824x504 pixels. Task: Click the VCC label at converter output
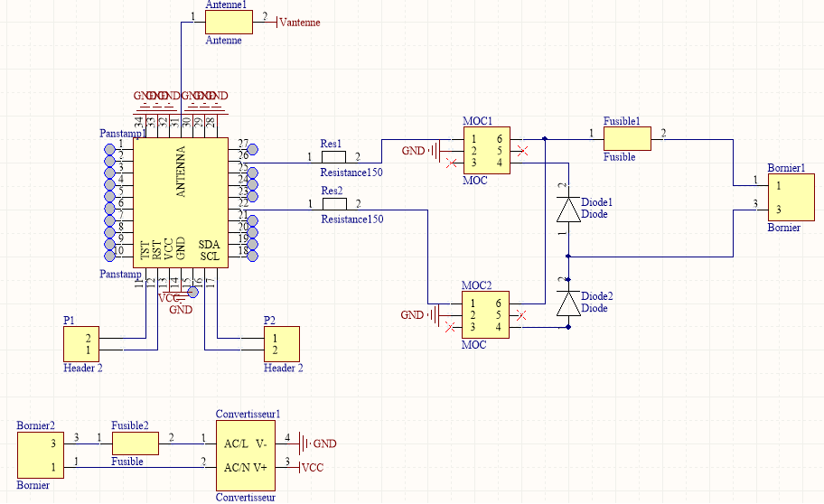tap(312, 468)
